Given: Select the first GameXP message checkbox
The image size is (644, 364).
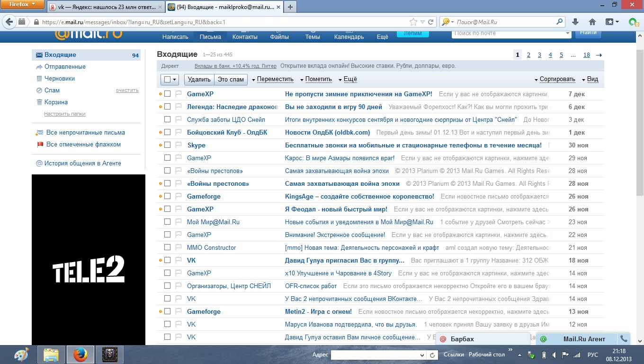Looking at the screenshot, I should 167,94.
